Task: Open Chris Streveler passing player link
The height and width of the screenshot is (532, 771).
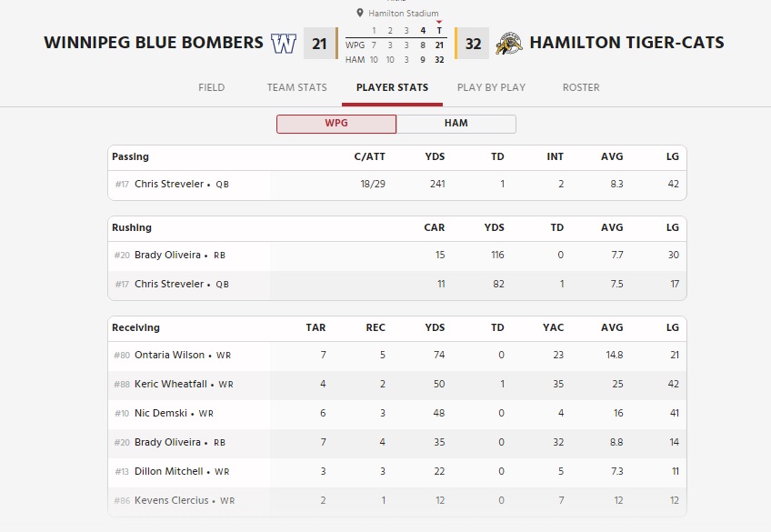Action: 169,184
